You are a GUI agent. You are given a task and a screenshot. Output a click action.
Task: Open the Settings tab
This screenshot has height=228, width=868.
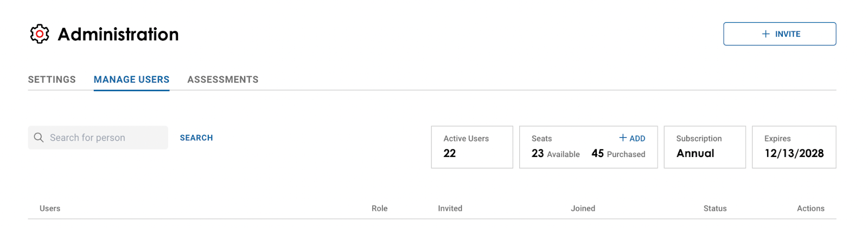52,79
